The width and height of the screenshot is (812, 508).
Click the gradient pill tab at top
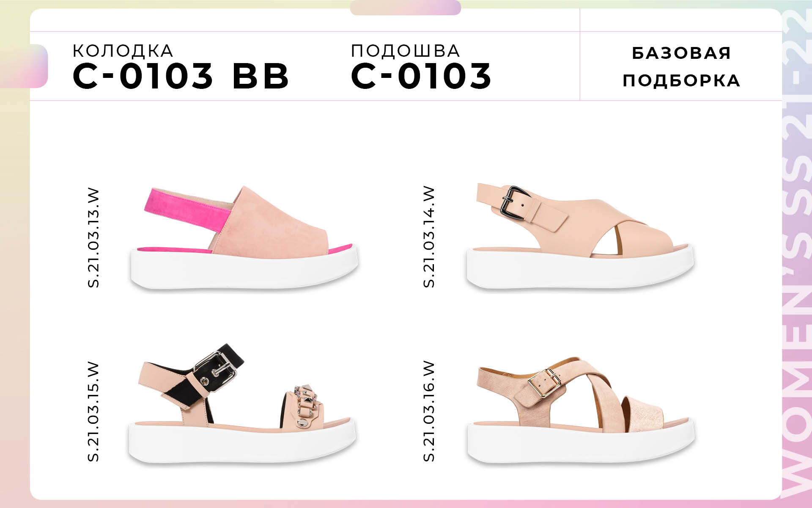click(406, 8)
